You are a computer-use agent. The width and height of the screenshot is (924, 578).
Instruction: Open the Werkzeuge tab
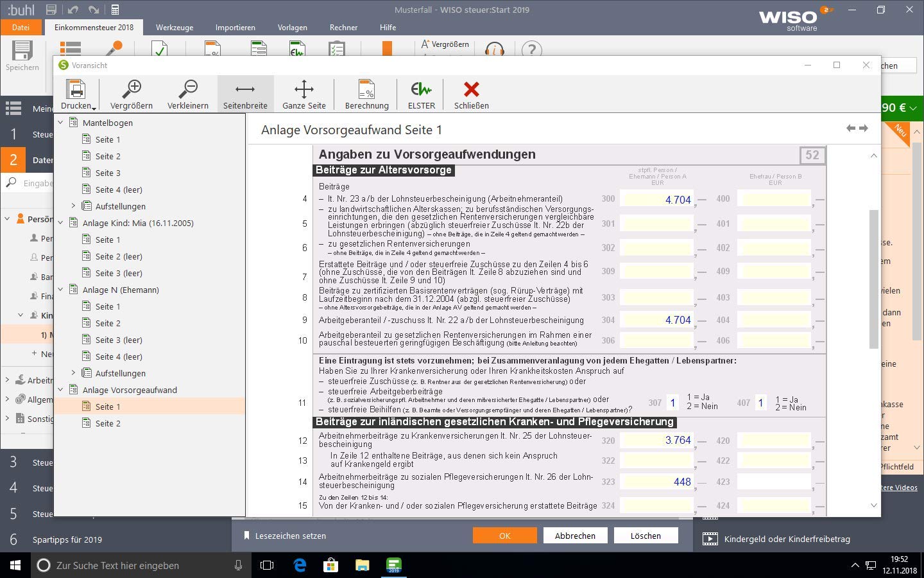[175, 27]
